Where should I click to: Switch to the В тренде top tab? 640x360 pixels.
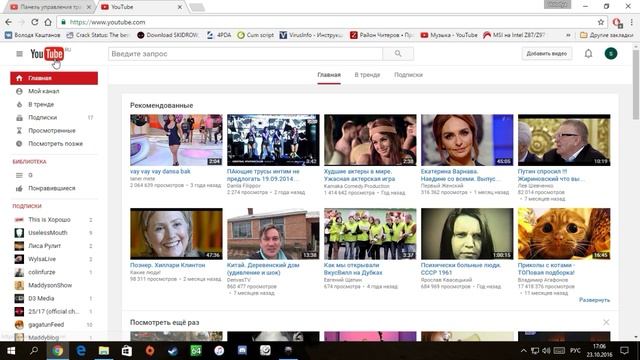tap(367, 75)
